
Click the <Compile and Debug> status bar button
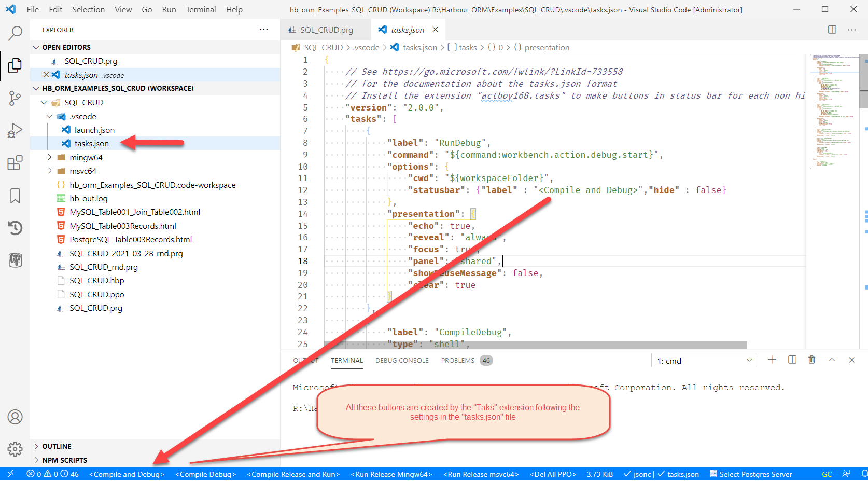point(127,474)
